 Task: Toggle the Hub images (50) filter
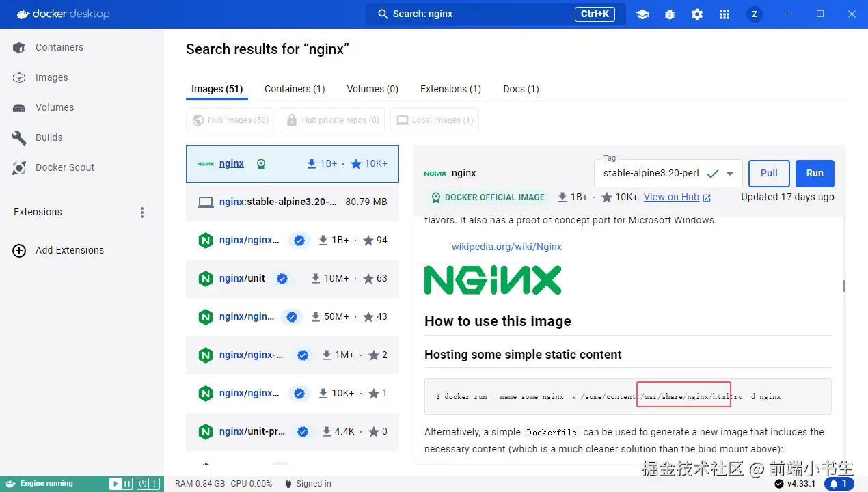[x=230, y=120]
